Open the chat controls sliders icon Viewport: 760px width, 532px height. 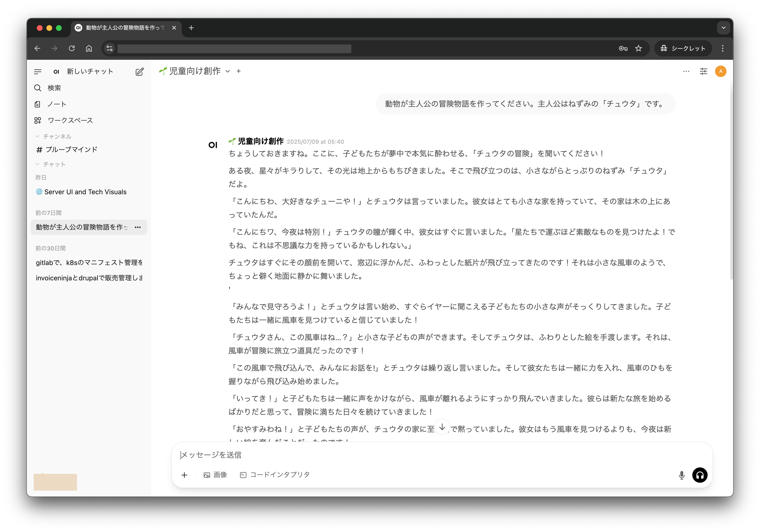703,71
